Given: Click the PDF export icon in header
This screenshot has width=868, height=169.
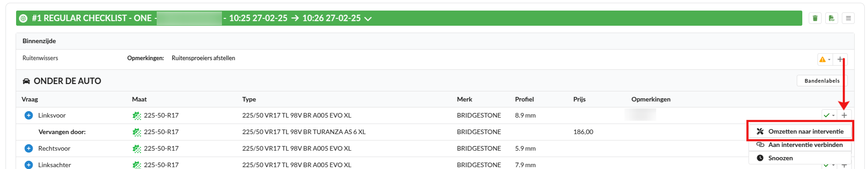Looking at the screenshot, I should (832, 18).
